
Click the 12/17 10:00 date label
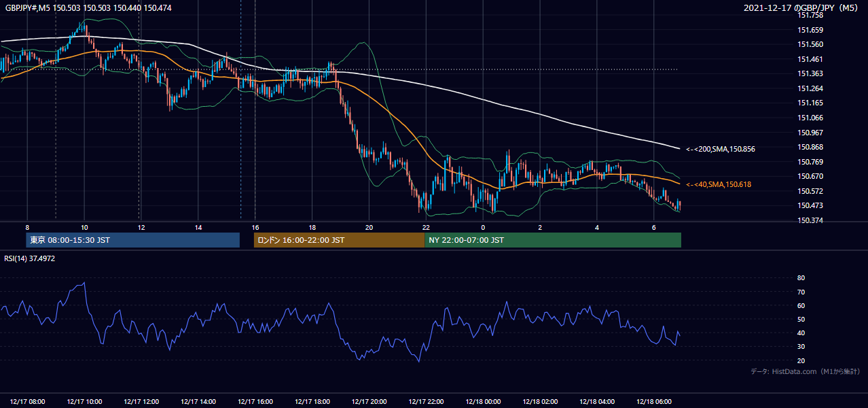[x=84, y=401]
